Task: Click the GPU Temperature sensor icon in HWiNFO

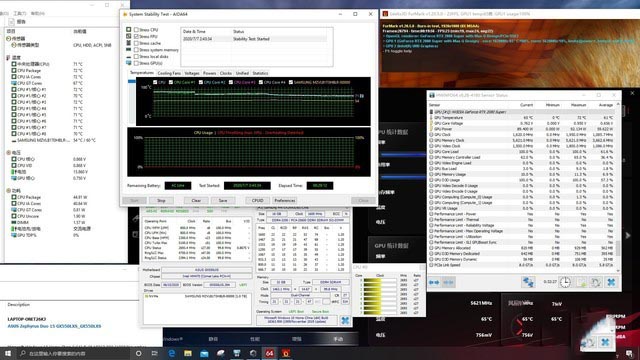Action: tap(431, 118)
